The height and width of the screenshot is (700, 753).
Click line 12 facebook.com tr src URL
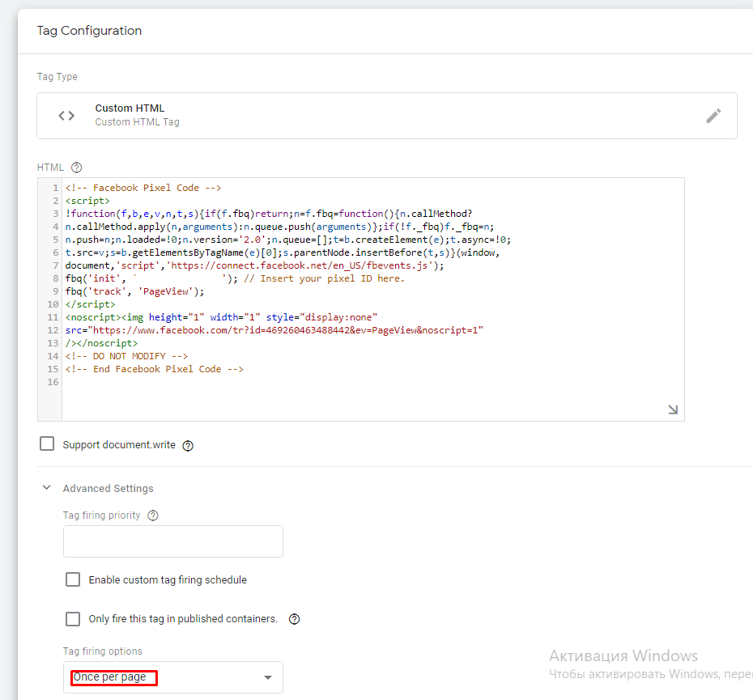pos(274,330)
